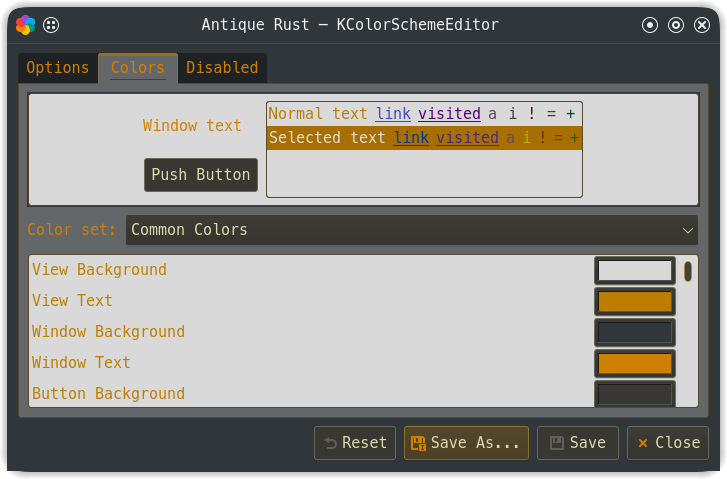Expand the Common Colors dropdown arrow
Viewport: 727px width, 479px height.
coord(688,230)
